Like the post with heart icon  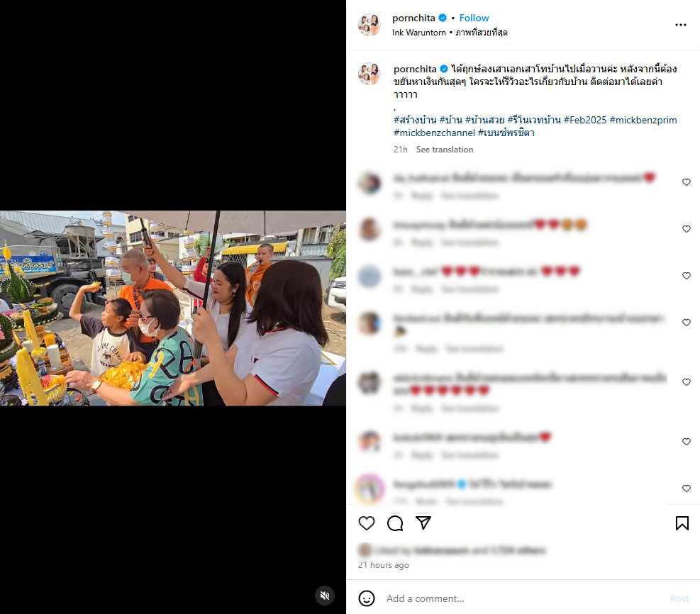(367, 523)
